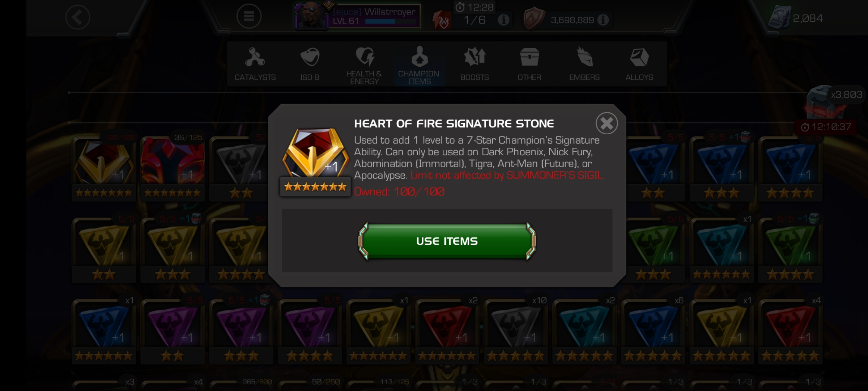868x391 pixels.
Task: Open the Willstroyer summoner profile
Action: (x=357, y=16)
